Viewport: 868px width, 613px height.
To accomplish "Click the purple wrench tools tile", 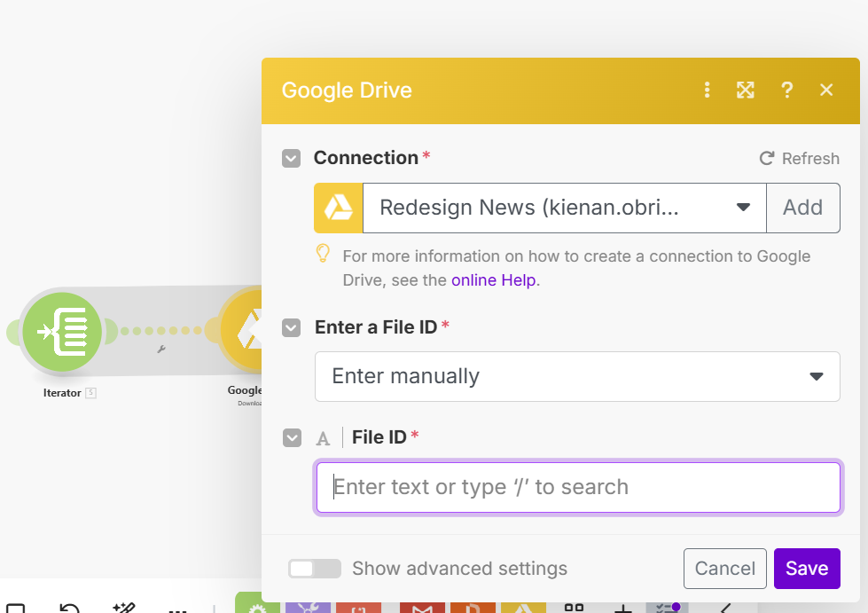I will pos(309,607).
